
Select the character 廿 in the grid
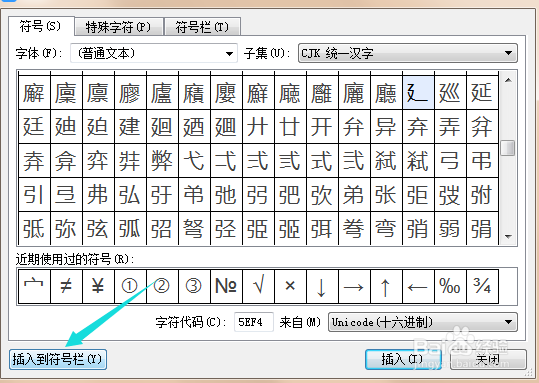(290, 127)
